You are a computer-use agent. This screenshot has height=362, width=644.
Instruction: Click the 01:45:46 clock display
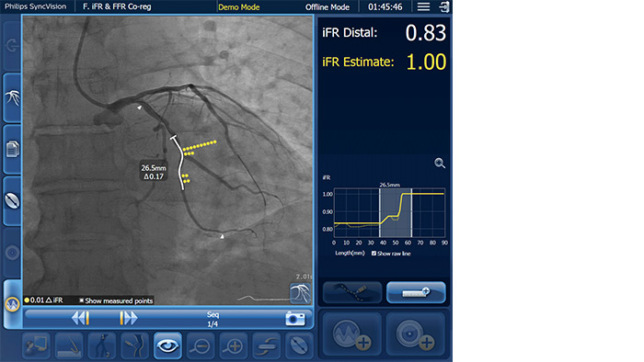385,7
